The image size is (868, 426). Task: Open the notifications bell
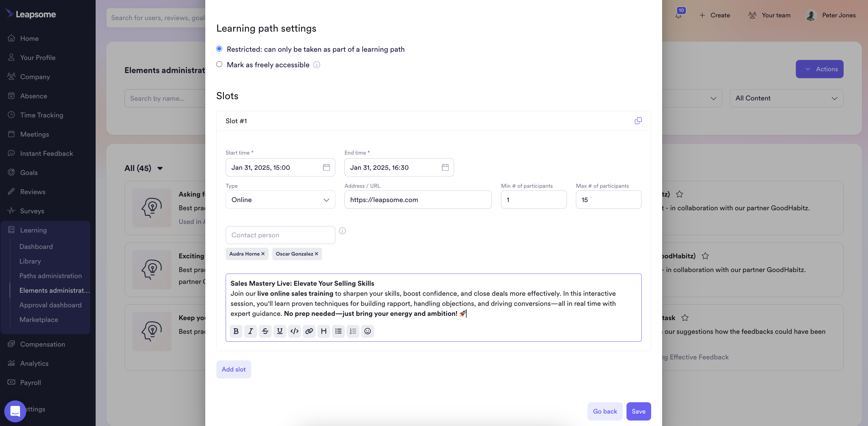tap(678, 15)
